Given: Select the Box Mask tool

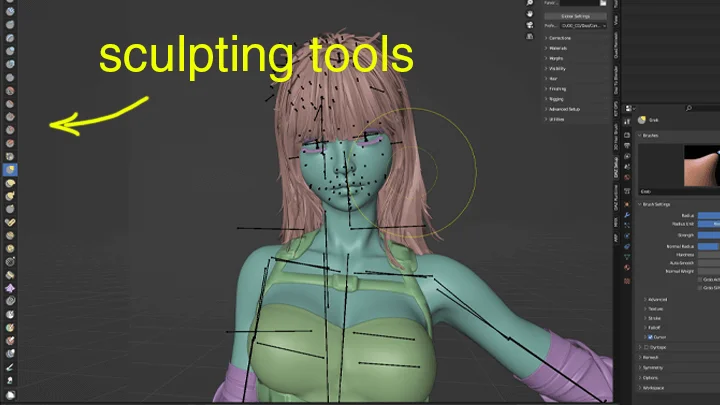Looking at the screenshot, I should pyautogui.click(x=10, y=394).
